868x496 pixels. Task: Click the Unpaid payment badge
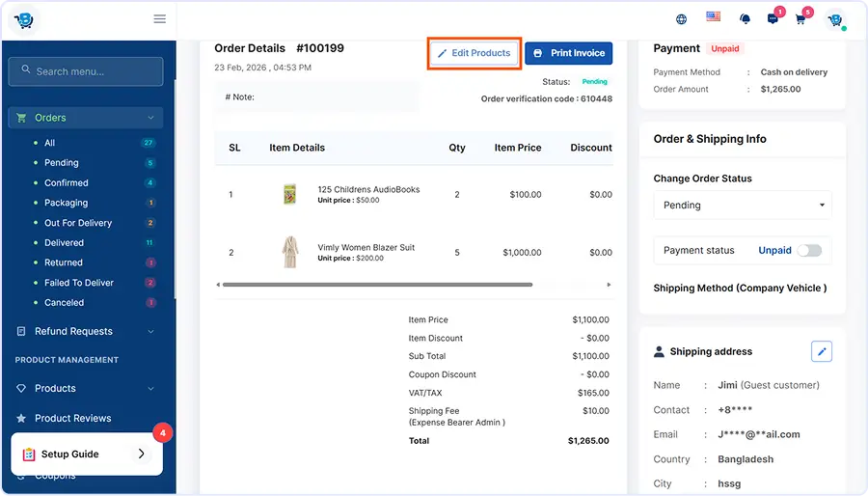tap(724, 48)
